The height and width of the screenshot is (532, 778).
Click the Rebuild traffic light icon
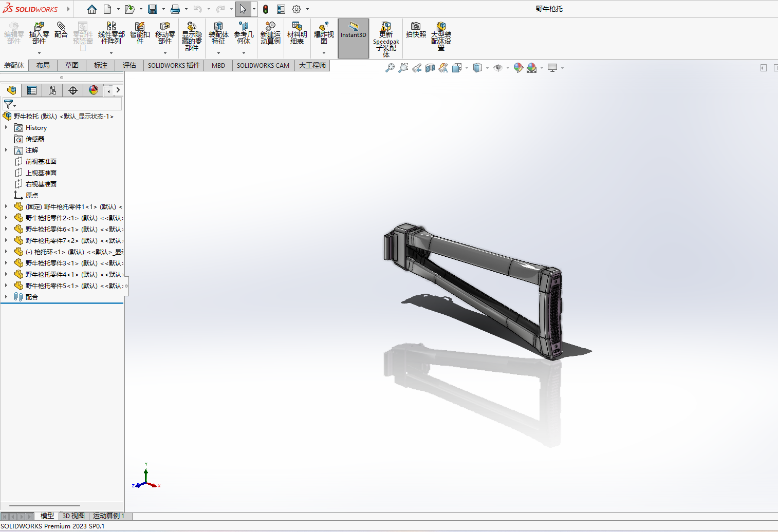pos(266,9)
